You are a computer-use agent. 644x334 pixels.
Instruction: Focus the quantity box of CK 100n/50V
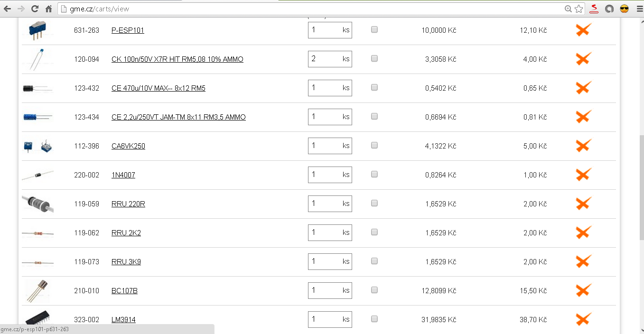point(325,59)
